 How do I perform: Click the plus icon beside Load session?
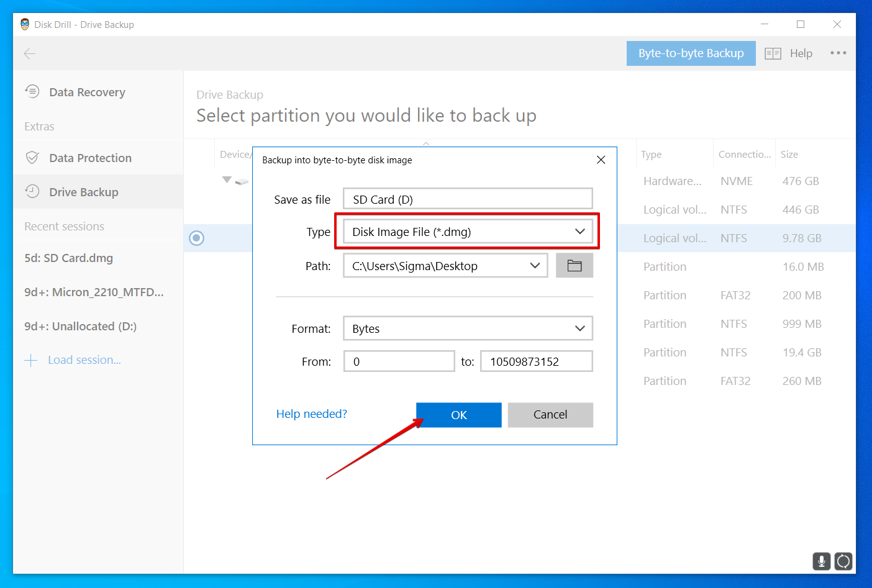coord(31,360)
